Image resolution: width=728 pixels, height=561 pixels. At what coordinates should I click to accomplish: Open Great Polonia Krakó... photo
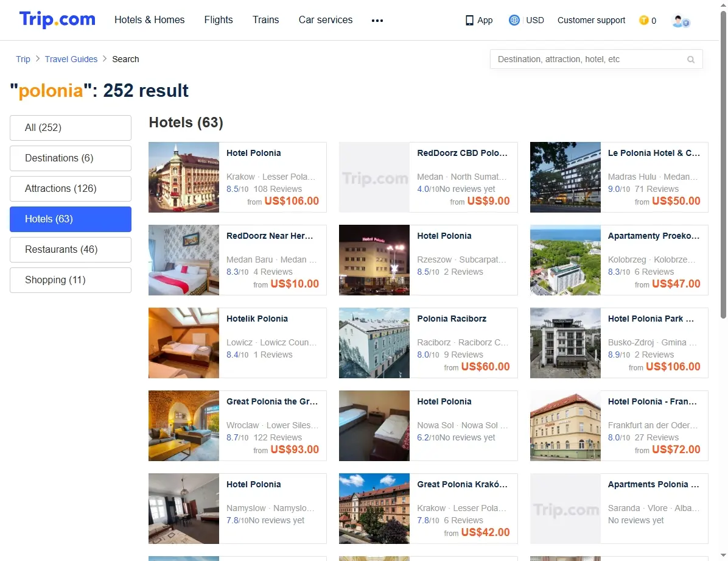point(374,509)
